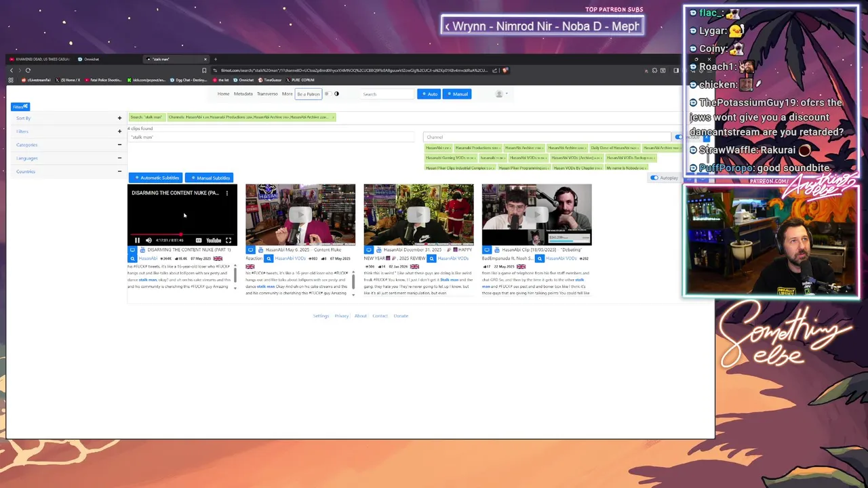
Task: Enter fullscreen on the embedded player
Action: tap(229, 241)
